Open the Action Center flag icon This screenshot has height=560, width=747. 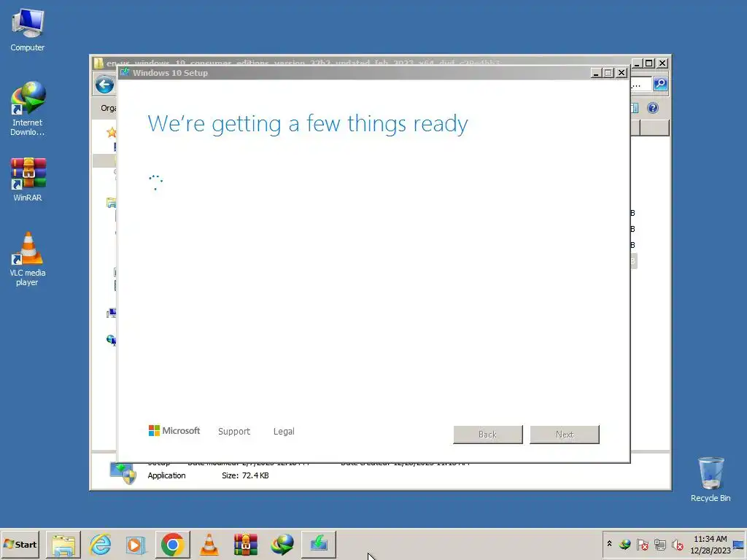coord(642,544)
